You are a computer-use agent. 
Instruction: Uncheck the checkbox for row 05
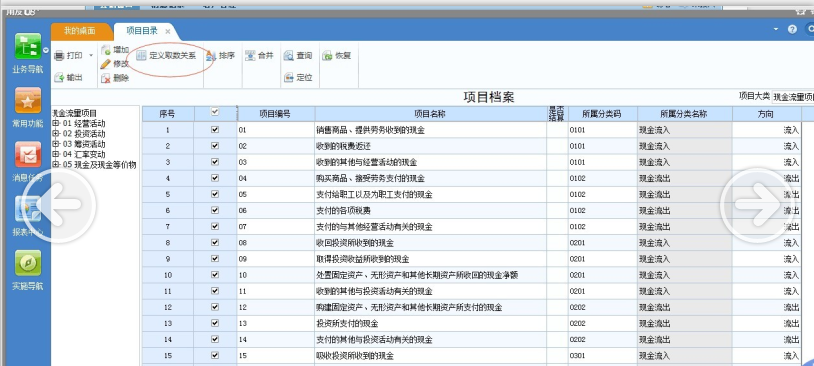tap(215, 194)
